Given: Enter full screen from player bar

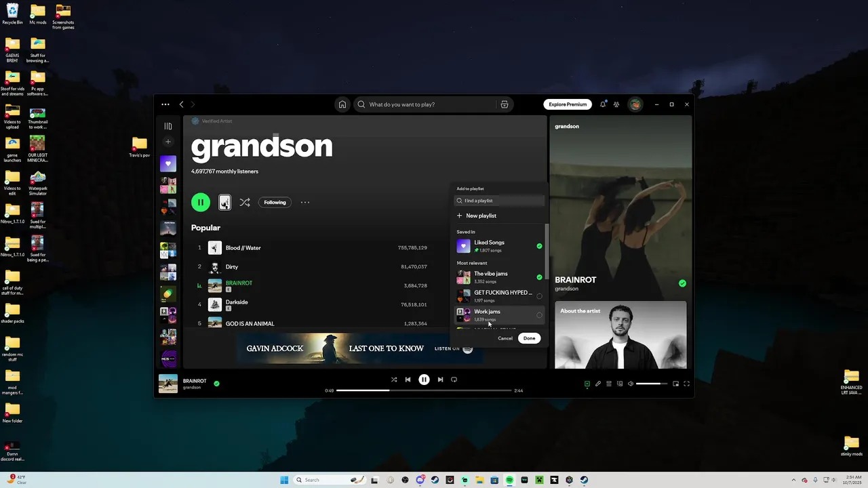Looking at the screenshot, I should coord(686,384).
